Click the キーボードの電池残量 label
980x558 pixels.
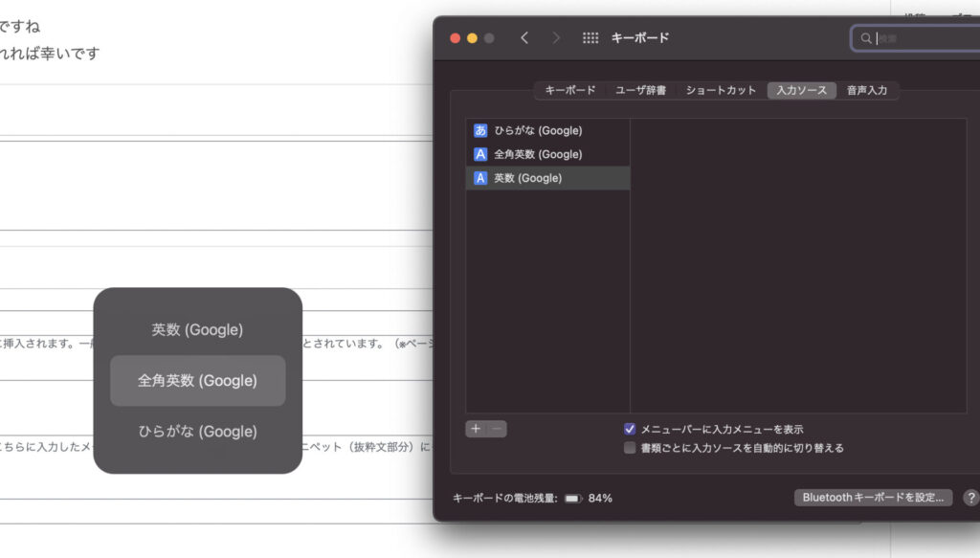point(505,498)
